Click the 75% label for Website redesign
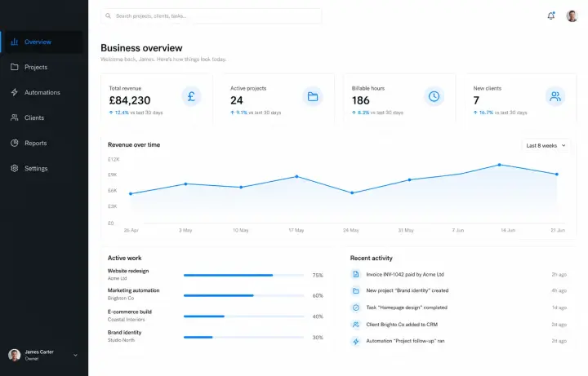This screenshot has height=376, width=588. click(x=318, y=275)
